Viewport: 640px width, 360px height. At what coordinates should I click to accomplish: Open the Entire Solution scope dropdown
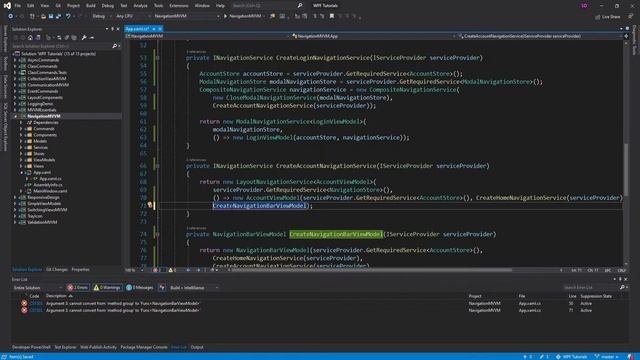38,288
